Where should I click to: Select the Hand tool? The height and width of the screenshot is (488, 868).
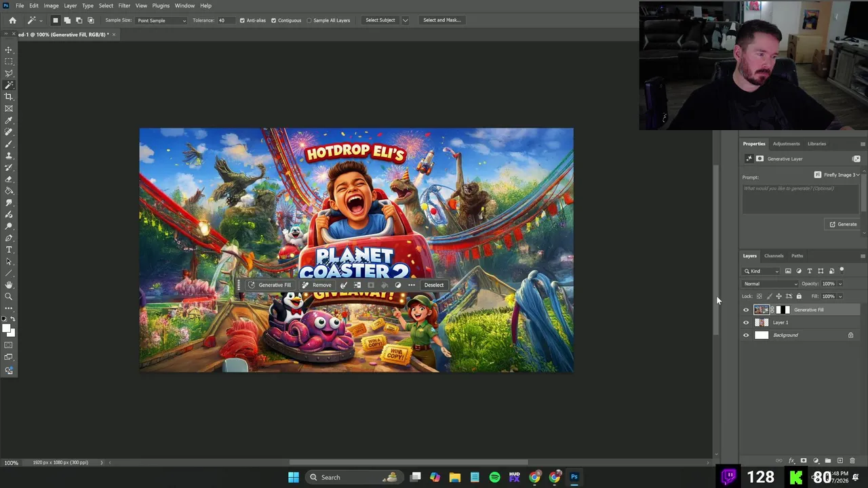(9, 285)
